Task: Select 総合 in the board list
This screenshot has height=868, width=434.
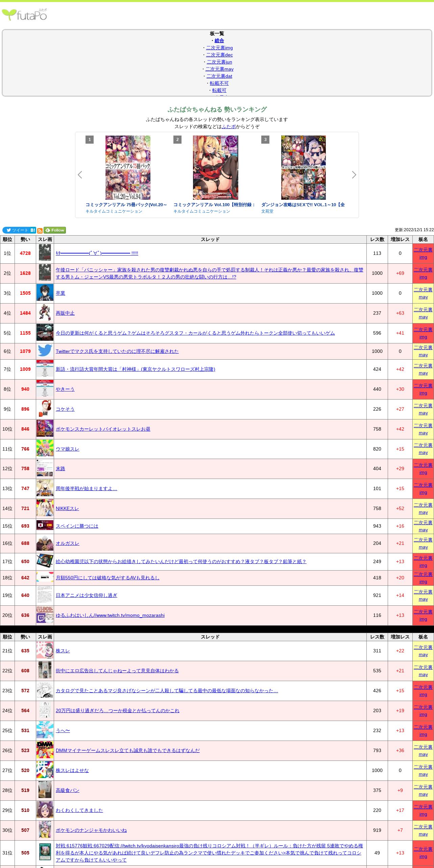Action: click(x=219, y=41)
